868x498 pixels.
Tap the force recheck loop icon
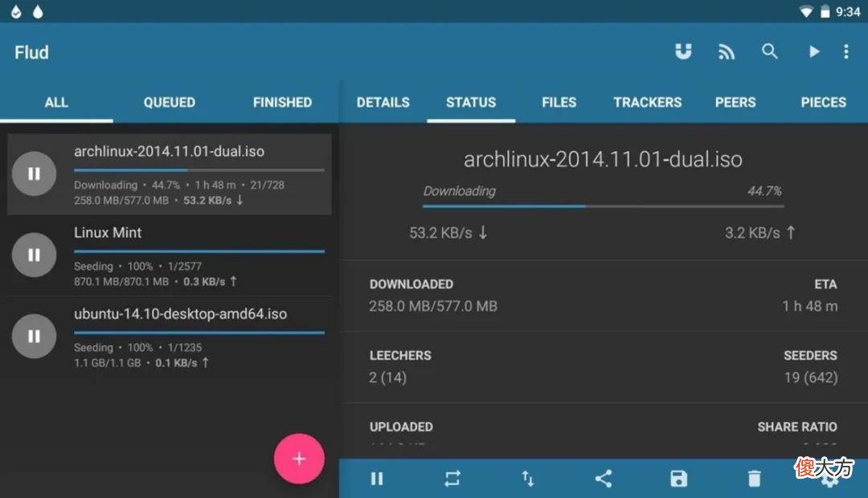pyautogui.click(x=452, y=479)
